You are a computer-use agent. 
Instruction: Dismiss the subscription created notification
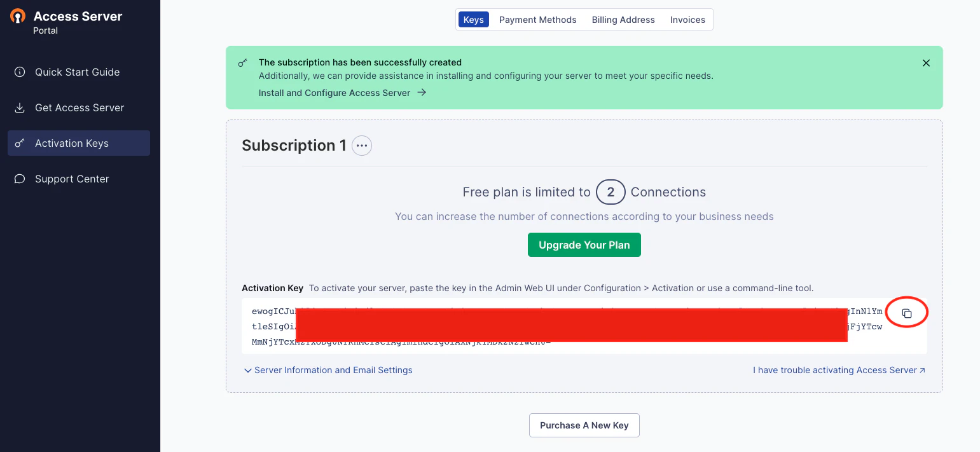pyautogui.click(x=926, y=63)
